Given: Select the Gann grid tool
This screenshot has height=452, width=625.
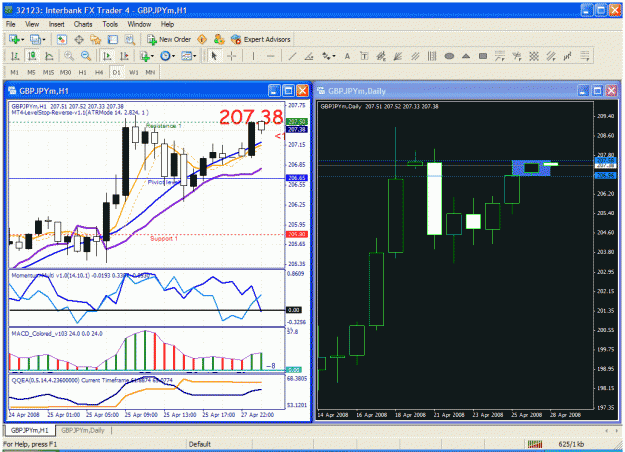Looking at the screenshot, I should pyautogui.click(x=534, y=56).
